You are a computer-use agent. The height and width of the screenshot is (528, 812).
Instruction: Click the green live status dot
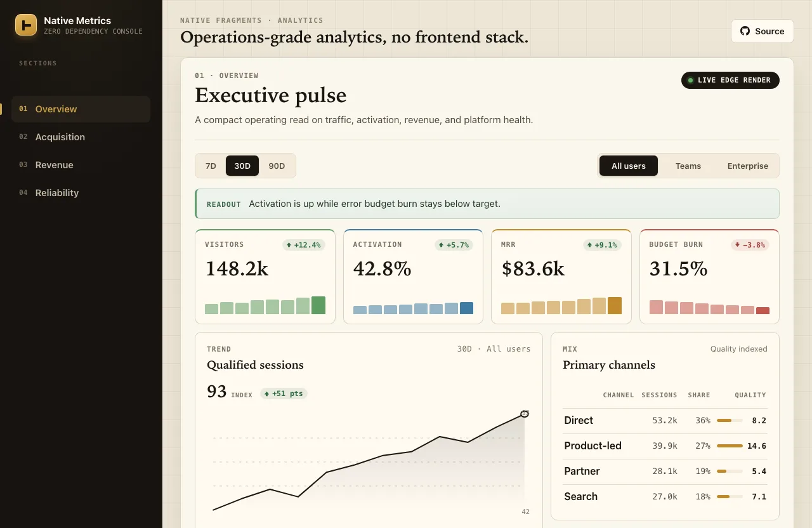(690, 81)
